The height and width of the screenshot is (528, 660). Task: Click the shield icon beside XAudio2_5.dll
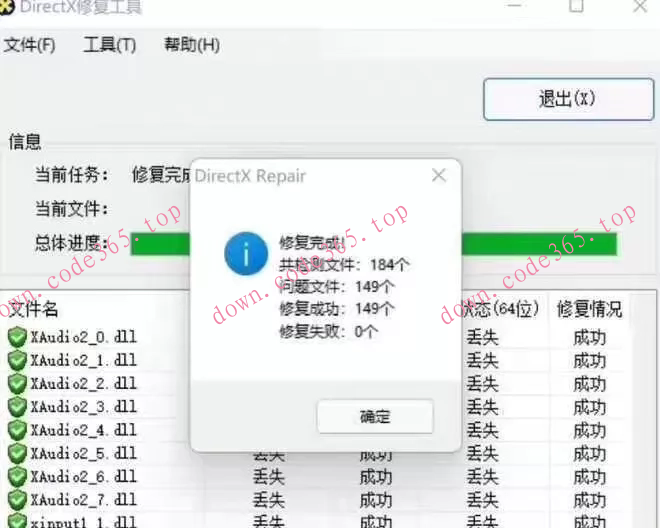17,453
